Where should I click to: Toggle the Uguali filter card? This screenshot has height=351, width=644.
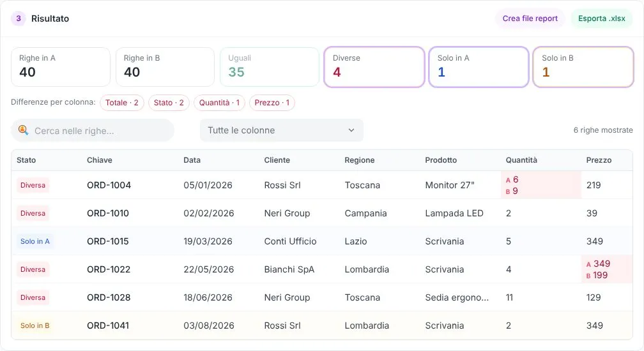point(270,67)
